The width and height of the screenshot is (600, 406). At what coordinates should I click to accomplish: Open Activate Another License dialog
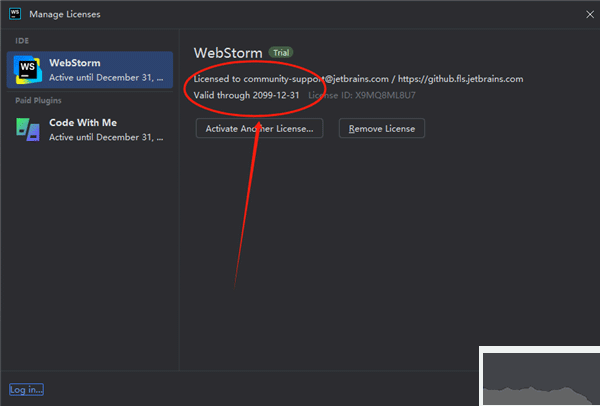point(259,129)
